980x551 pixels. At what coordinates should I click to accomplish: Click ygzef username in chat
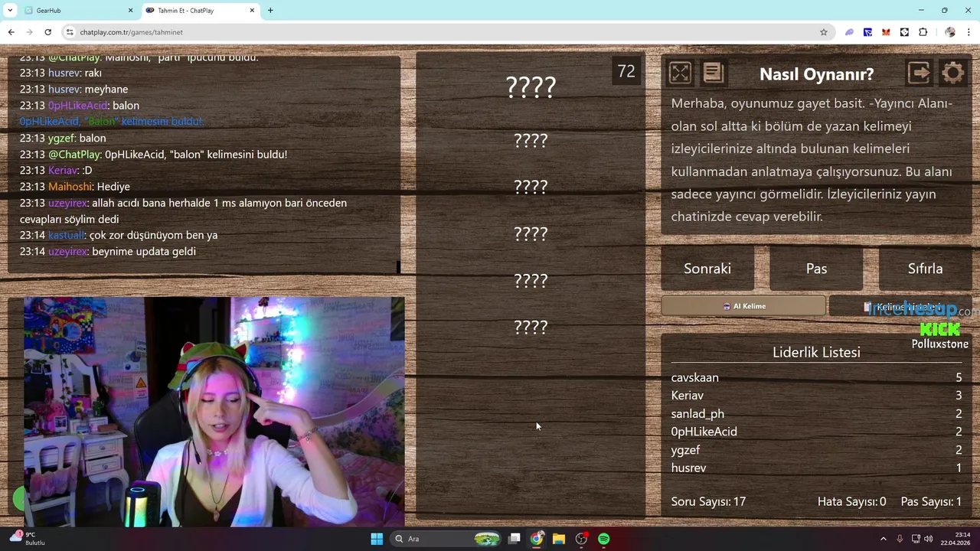[x=61, y=139]
